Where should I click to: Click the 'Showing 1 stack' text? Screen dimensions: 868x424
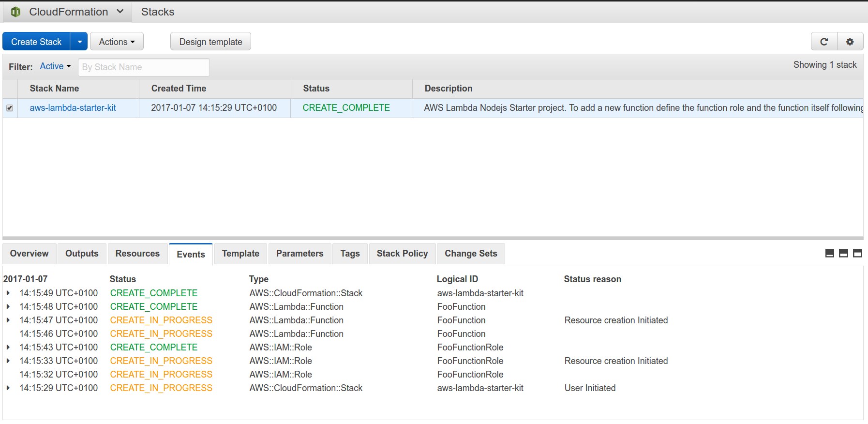coord(825,65)
